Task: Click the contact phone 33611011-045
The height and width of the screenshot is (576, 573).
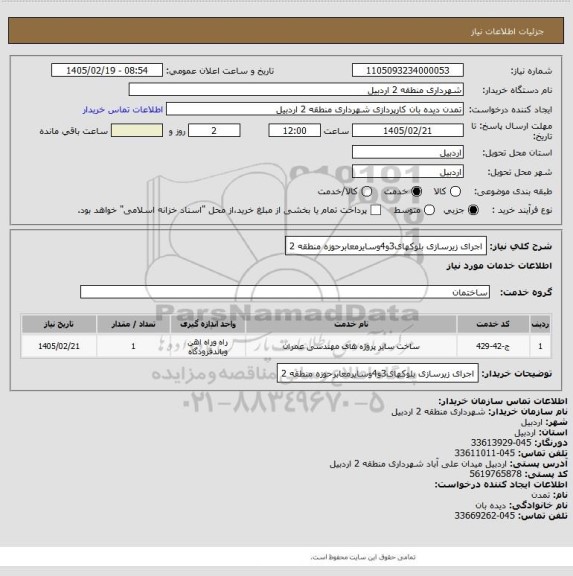Action: coord(484,453)
